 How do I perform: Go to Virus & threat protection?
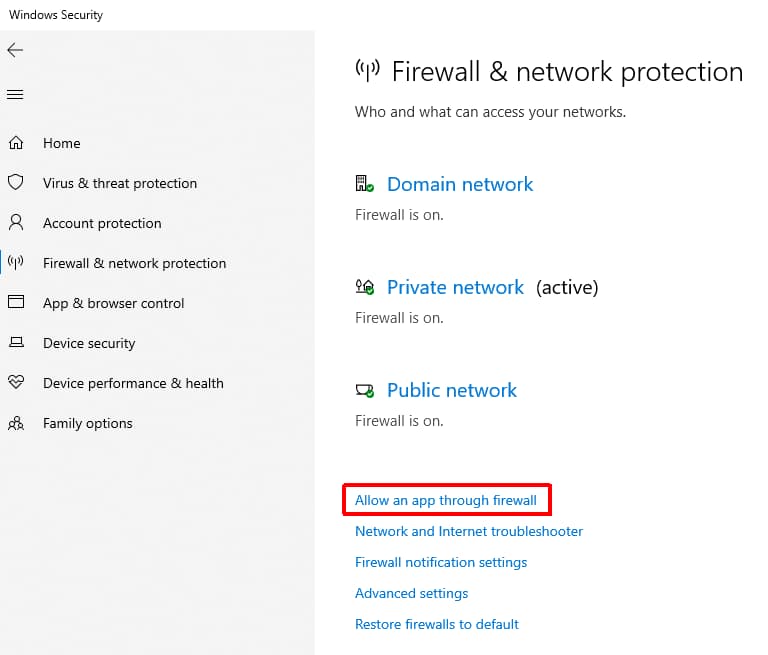[120, 183]
